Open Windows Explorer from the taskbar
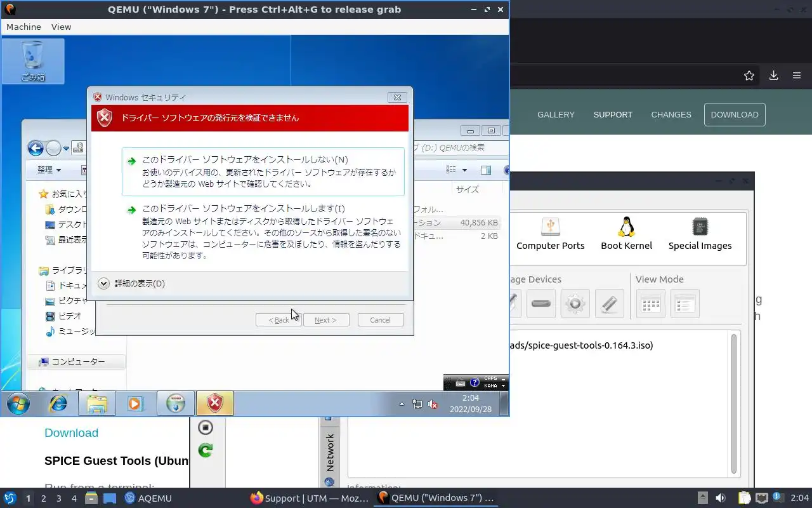 [x=97, y=403]
